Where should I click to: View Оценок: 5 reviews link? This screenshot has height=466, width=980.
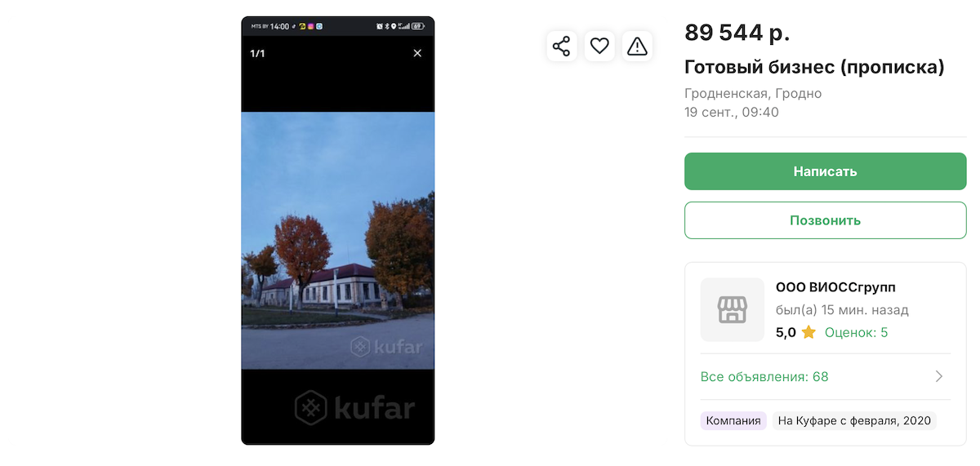tap(856, 332)
